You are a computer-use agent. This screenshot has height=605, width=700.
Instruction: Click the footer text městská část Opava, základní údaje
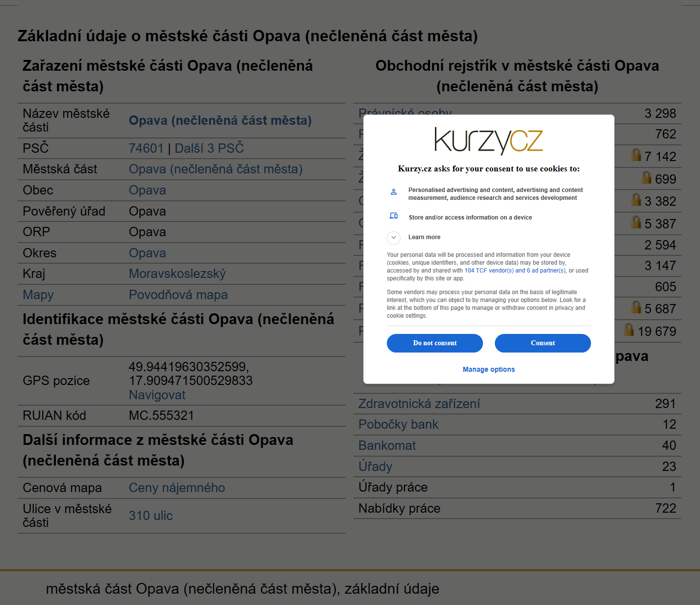tap(242, 589)
